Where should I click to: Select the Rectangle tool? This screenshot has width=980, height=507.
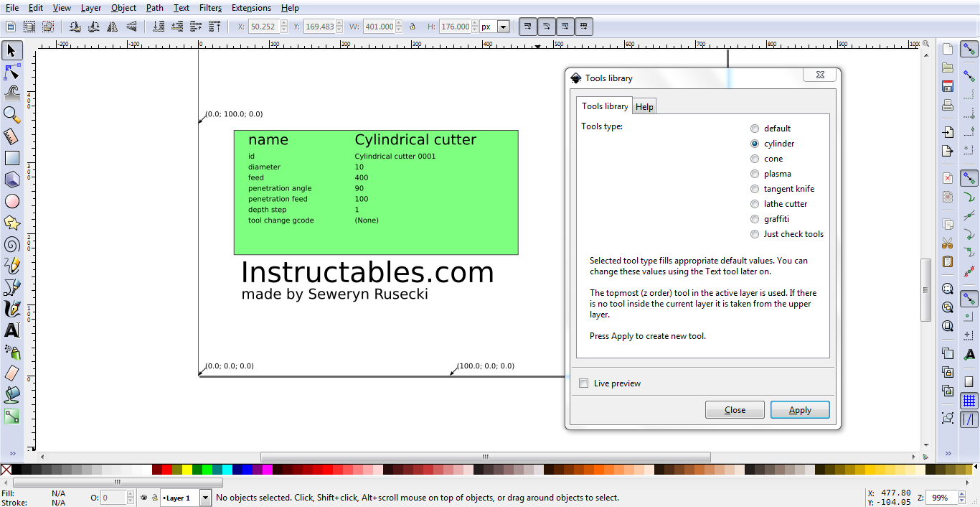11,158
